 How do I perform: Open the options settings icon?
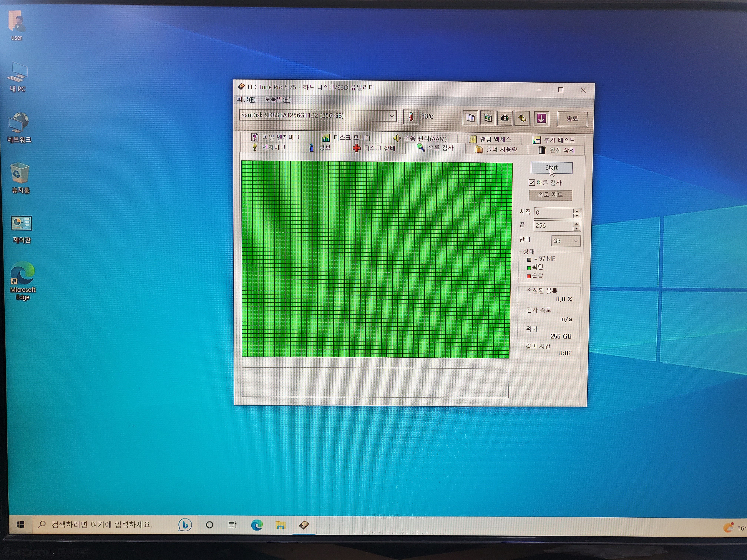click(522, 118)
